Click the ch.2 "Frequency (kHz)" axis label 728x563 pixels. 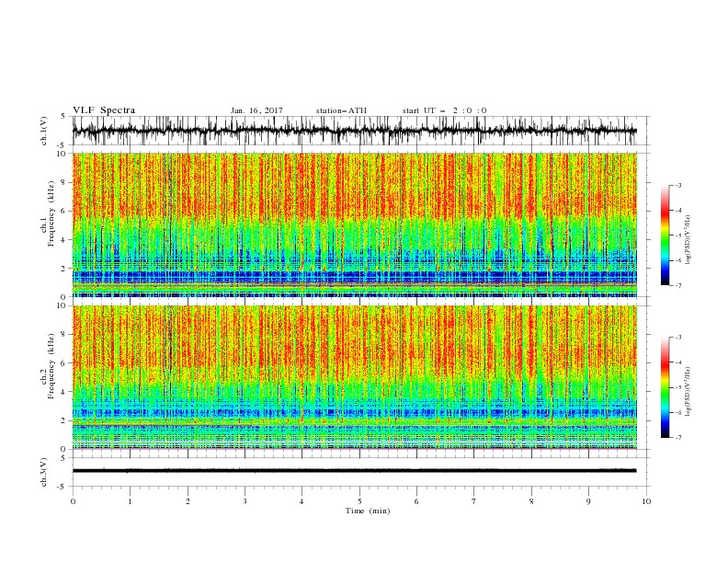click(51, 366)
